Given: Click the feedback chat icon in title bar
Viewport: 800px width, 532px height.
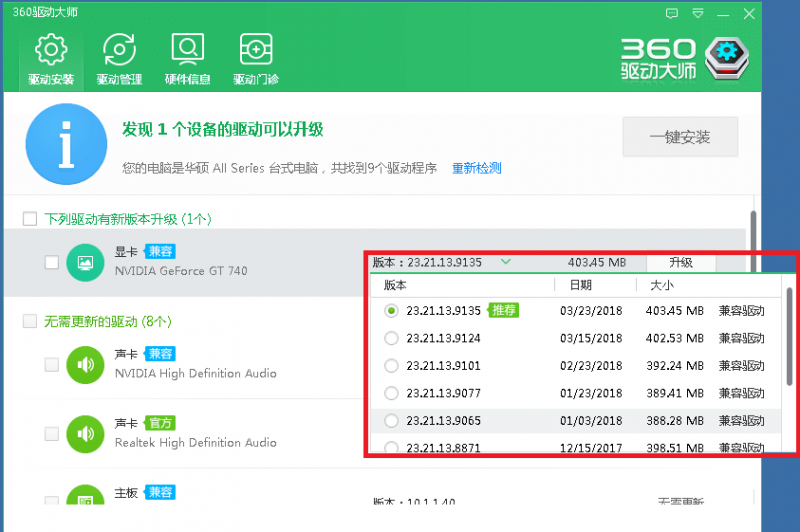Looking at the screenshot, I should [672, 13].
